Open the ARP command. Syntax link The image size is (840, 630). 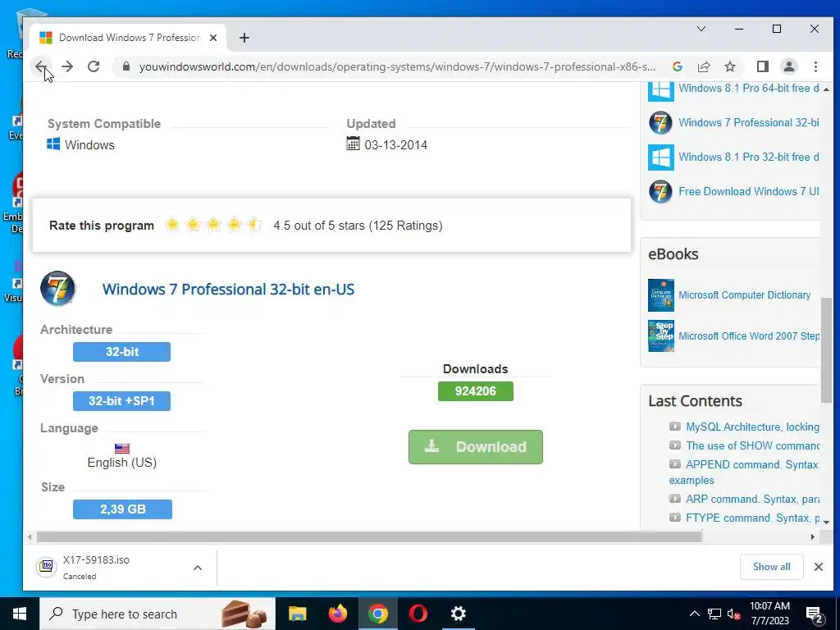tap(752, 500)
